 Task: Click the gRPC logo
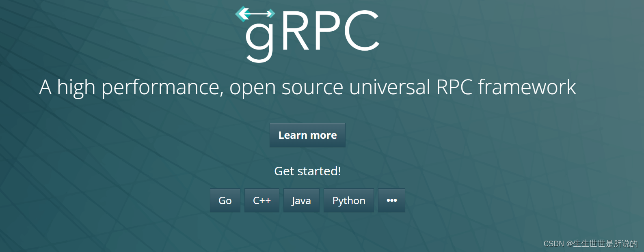pos(307,34)
